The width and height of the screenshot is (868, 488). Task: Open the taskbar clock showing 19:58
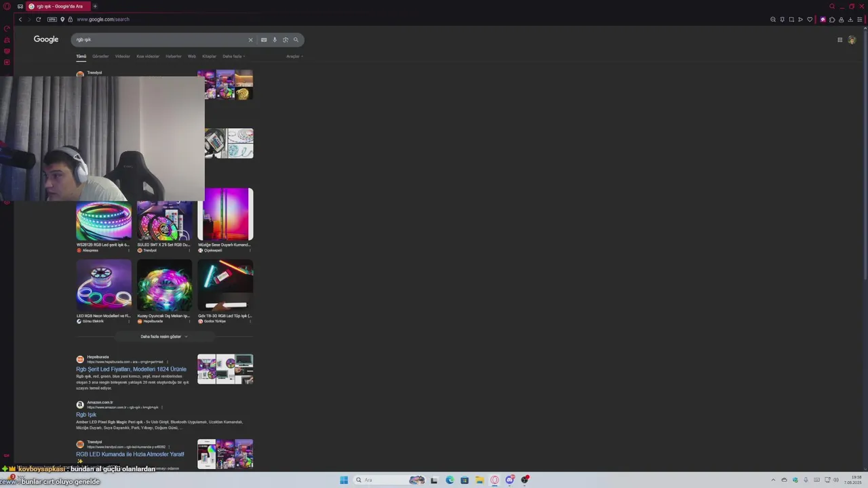pyautogui.click(x=852, y=480)
